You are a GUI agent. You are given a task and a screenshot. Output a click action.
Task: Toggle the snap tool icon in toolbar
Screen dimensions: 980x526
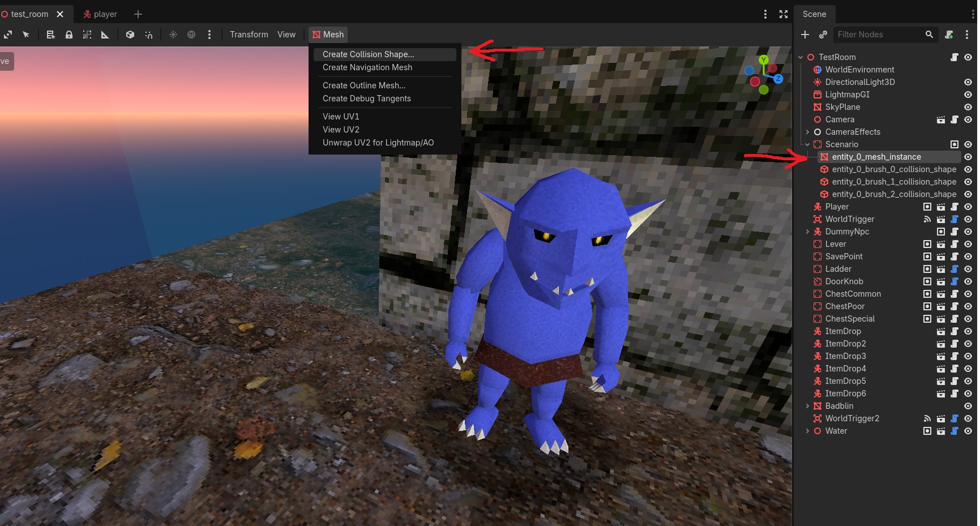(x=149, y=35)
